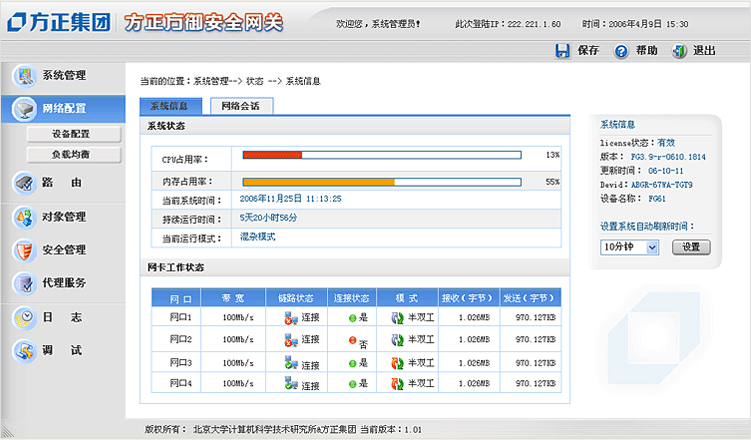Click the 退出 exit door icon
Screen dimensions: 751x440
tap(679, 51)
